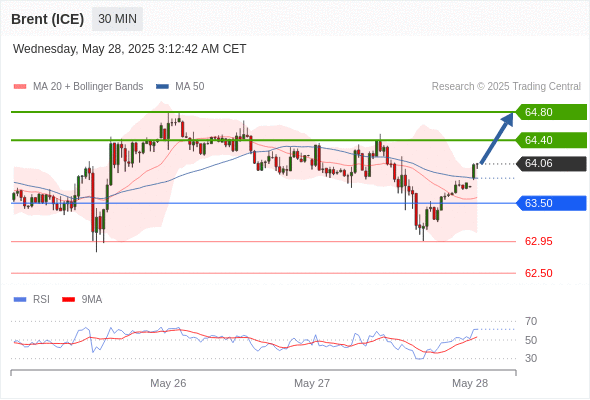Click the May 26 date axis label

[x=168, y=383]
